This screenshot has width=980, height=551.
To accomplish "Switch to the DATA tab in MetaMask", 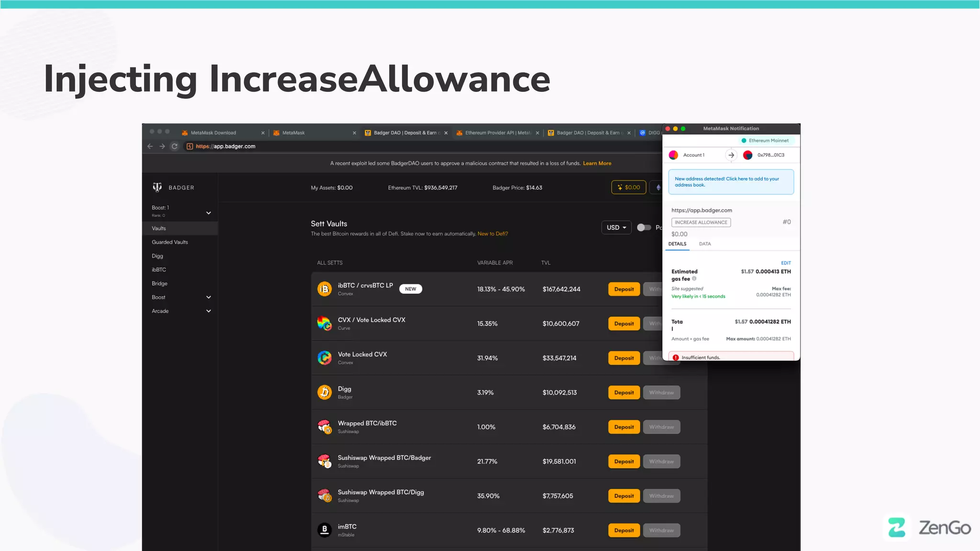I will (x=705, y=244).
